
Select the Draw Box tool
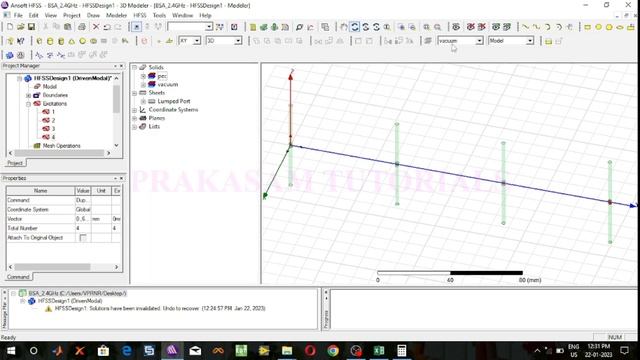click(x=39, y=41)
